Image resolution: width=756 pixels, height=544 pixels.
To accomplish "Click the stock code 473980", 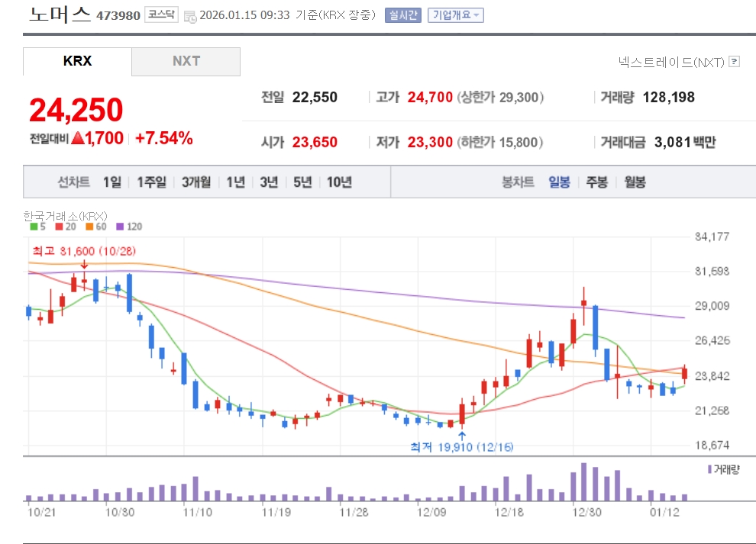I will coord(118,16).
